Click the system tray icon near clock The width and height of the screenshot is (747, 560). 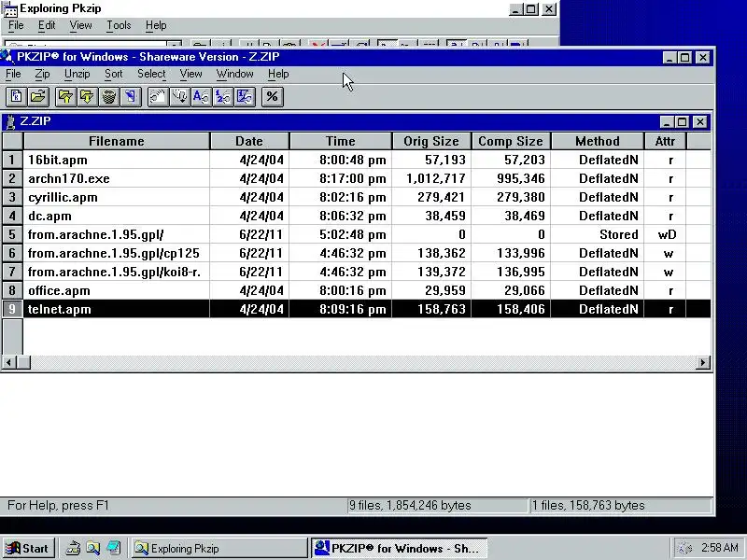[685, 548]
